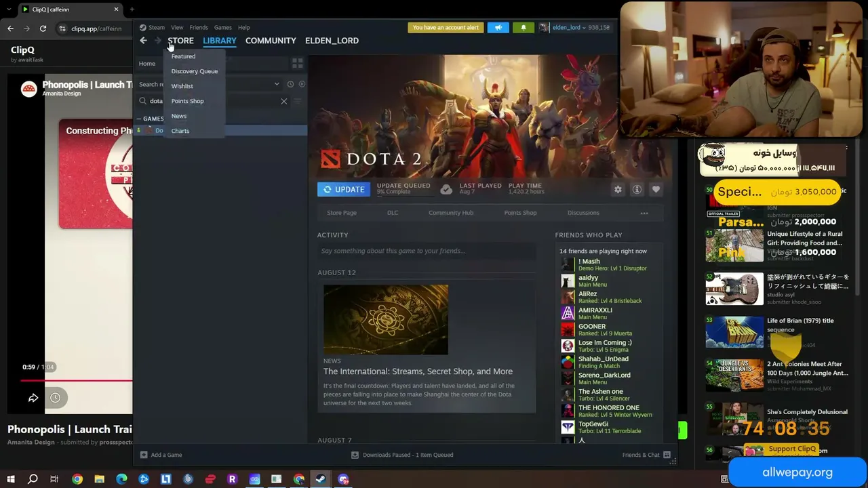Screen dimensions: 868x488
Task: Select News in the Store dropdown
Action: [x=179, y=116]
